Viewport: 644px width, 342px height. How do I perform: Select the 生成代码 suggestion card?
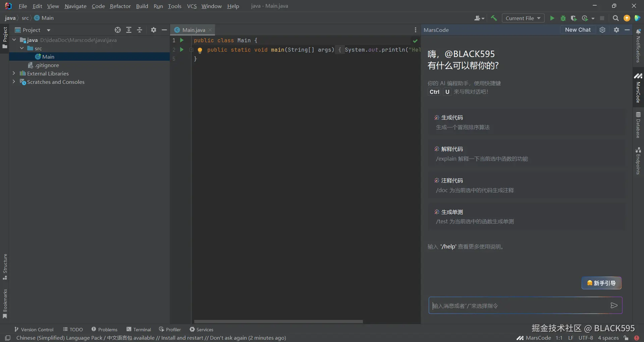pos(527,122)
